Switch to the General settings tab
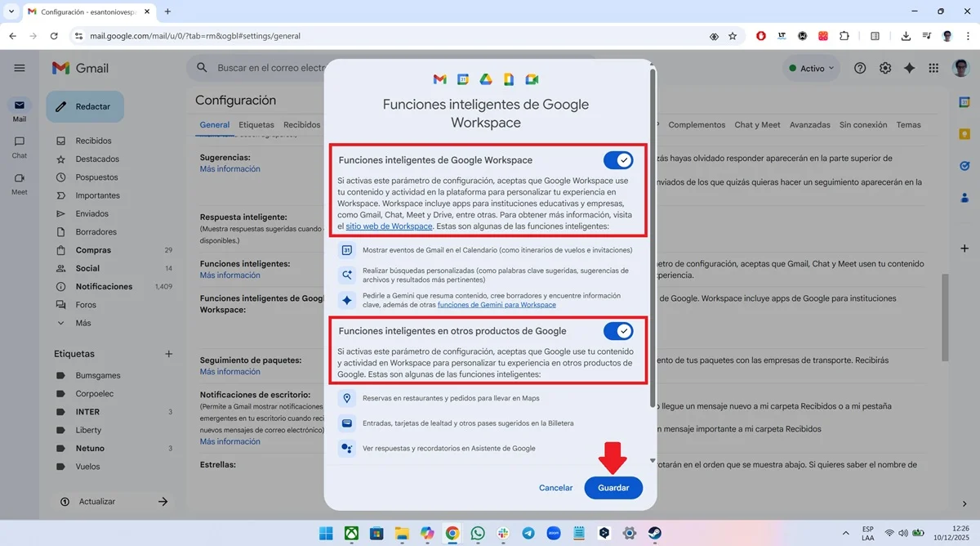 click(x=215, y=125)
